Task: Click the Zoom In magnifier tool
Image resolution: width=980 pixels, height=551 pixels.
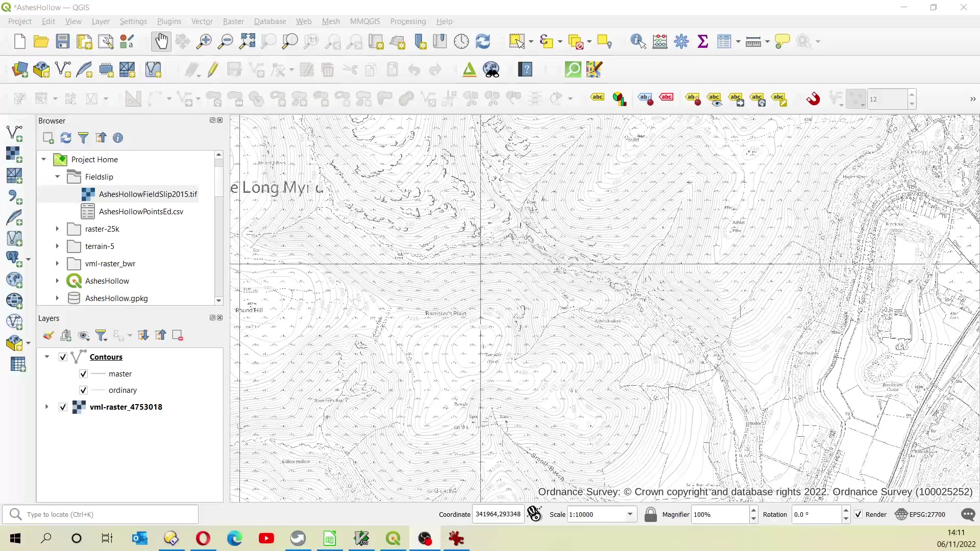Action: 204,41
